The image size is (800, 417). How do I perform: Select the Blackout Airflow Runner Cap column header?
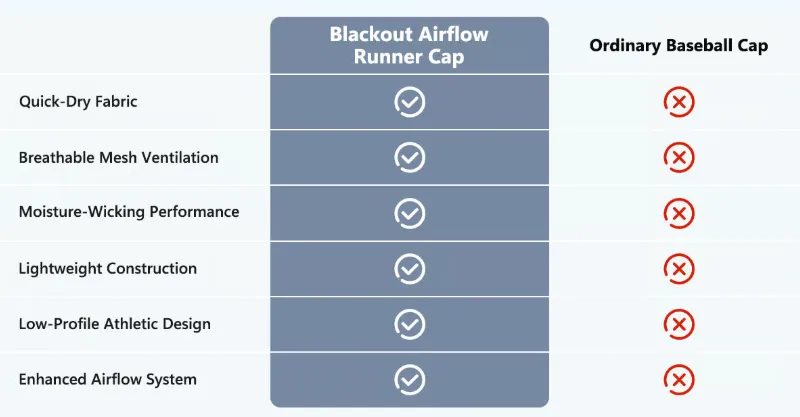tap(409, 45)
